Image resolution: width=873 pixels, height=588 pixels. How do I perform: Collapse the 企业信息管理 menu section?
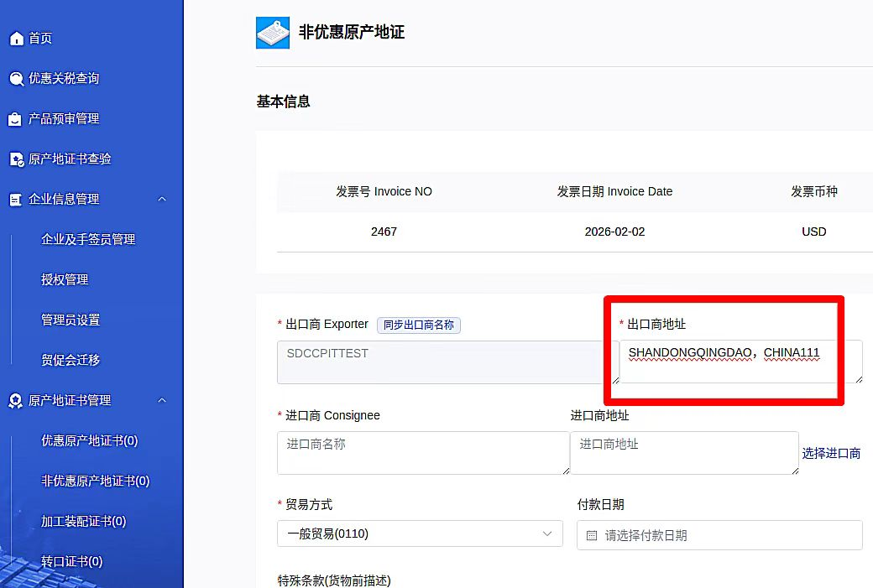(x=162, y=200)
